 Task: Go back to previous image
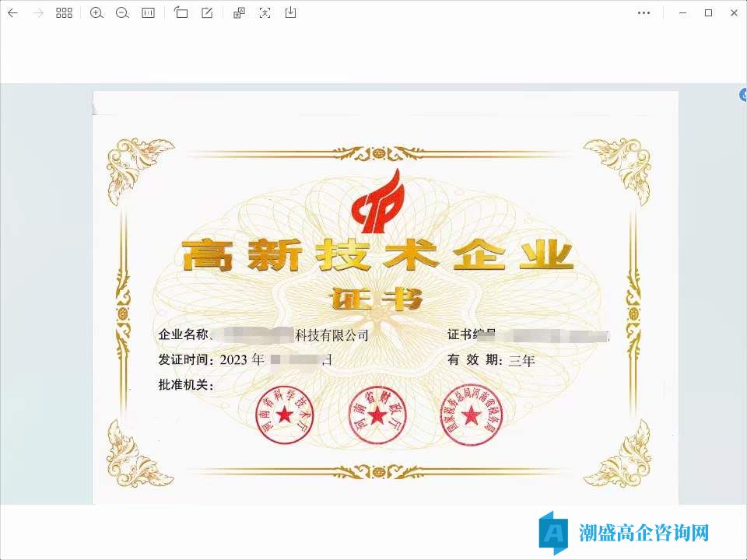click(13, 13)
